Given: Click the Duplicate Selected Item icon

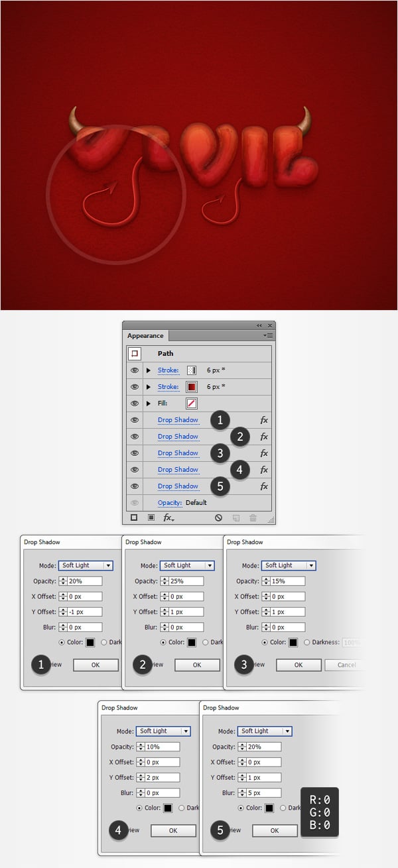Looking at the screenshot, I should 235,517.
